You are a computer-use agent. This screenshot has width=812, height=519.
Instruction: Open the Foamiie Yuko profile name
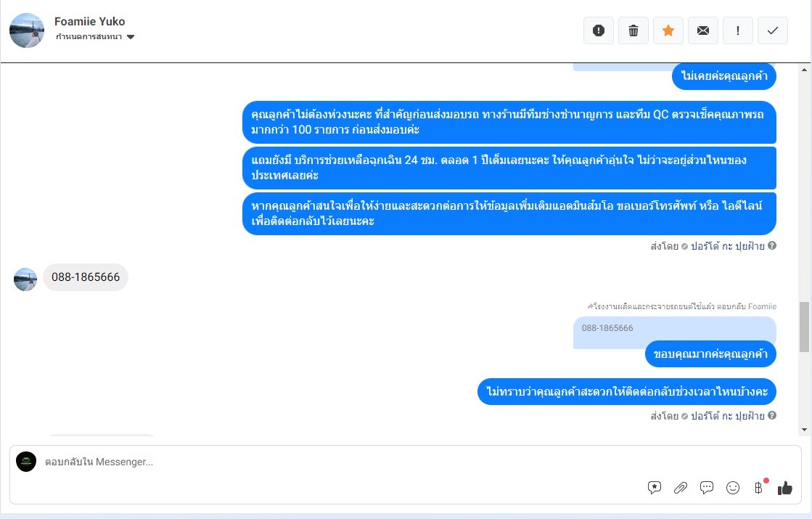[x=89, y=21]
